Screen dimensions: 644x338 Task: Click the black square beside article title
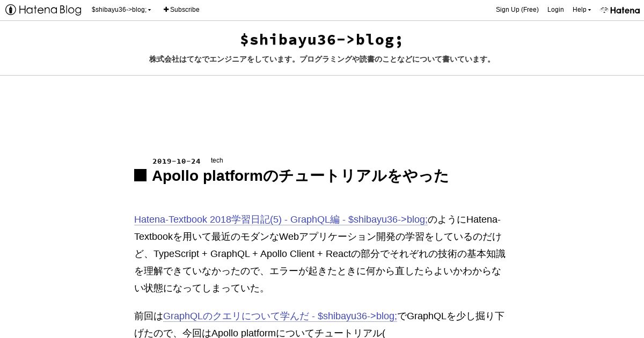[140, 175]
